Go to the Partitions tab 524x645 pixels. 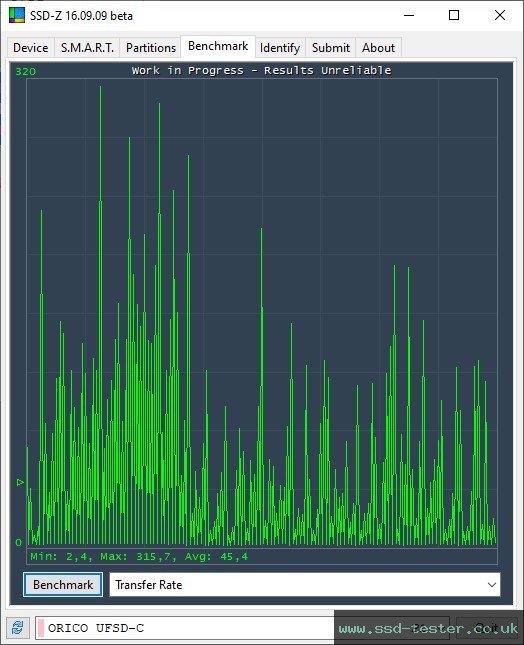coord(151,48)
